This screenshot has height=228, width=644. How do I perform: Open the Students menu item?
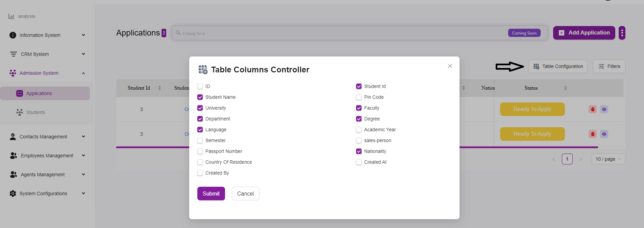(x=35, y=112)
